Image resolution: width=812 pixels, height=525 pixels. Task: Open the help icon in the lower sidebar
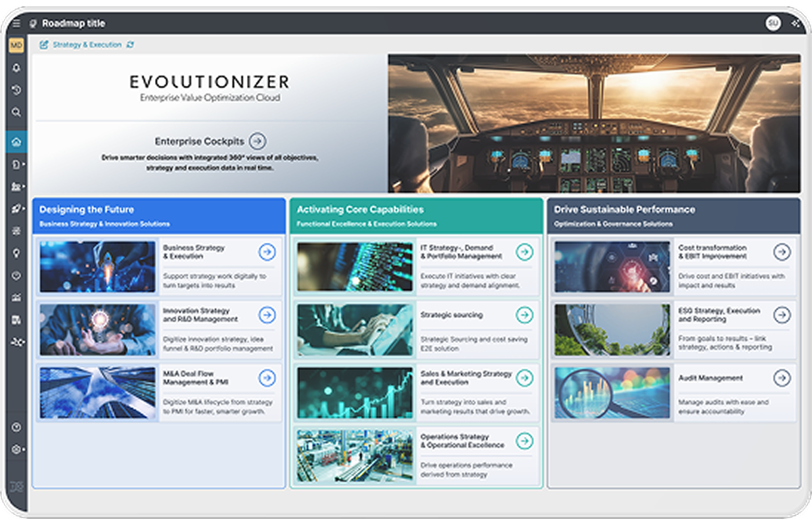coord(16,427)
